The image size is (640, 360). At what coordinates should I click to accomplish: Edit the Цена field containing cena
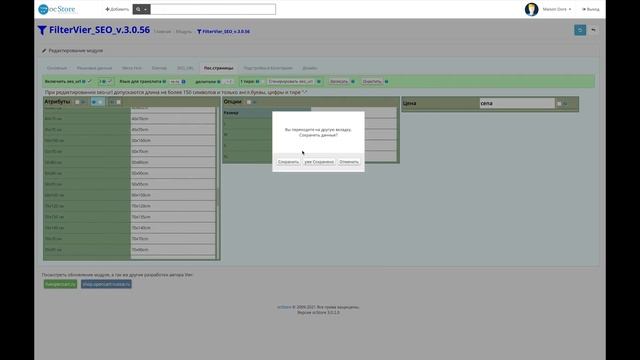517,103
